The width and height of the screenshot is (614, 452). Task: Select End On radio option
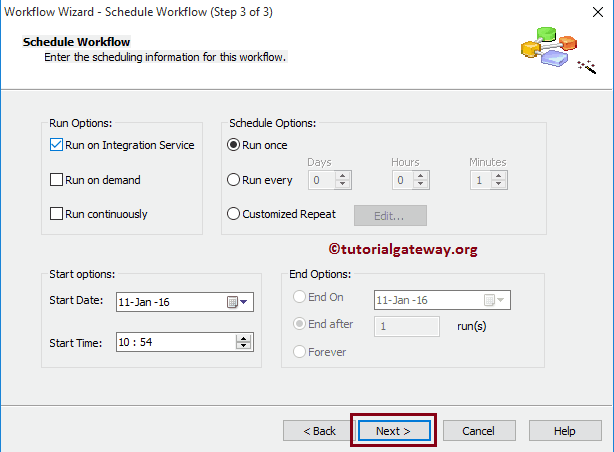(300, 297)
